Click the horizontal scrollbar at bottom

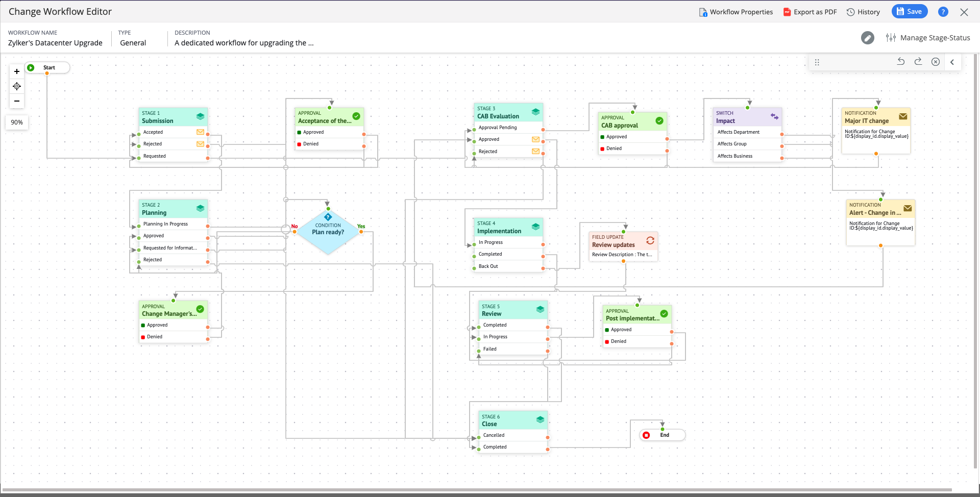pyautogui.click(x=477, y=490)
